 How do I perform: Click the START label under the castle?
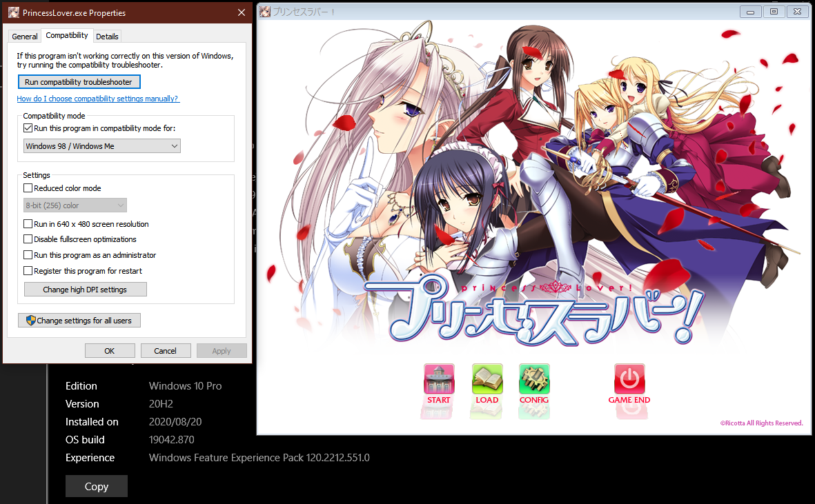pyautogui.click(x=439, y=400)
